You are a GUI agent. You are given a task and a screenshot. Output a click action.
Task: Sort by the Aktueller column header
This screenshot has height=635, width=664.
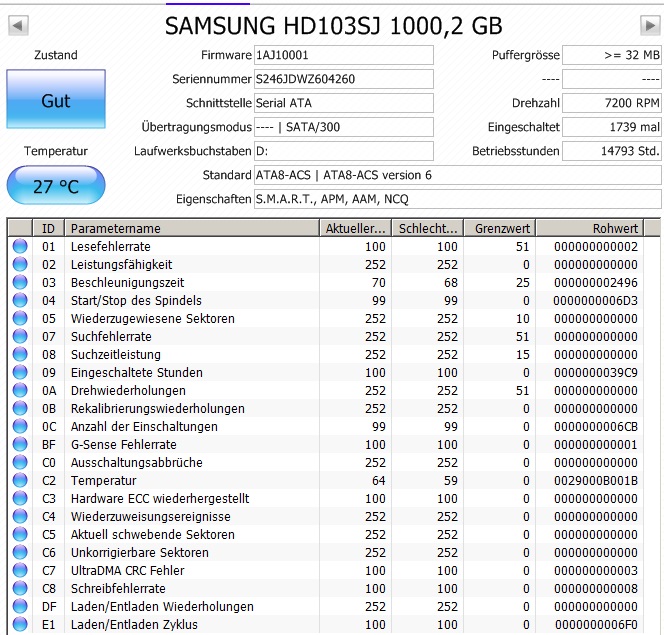click(356, 228)
